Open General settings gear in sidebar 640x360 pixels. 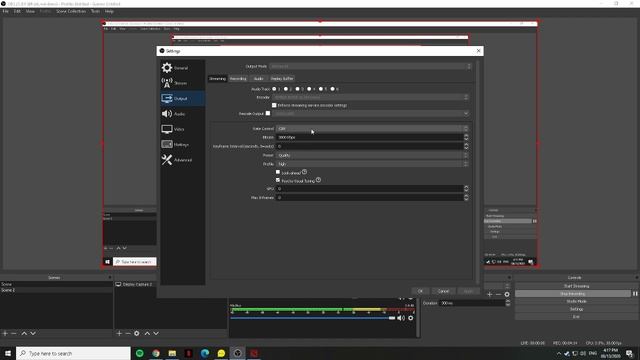(x=167, y=67)
